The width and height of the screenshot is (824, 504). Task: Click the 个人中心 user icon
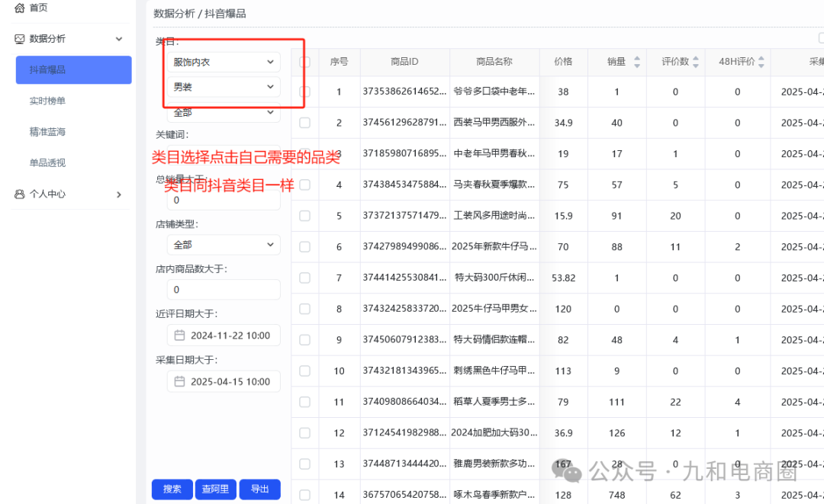19,194
